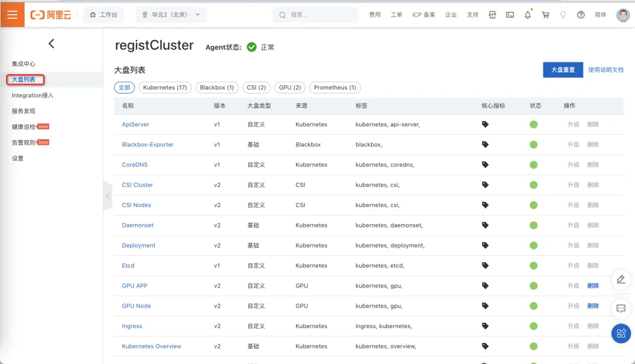Viewport: 635px width, 364px height.
Task: Filter by Prometheus (1)
Action: point(335,88)
